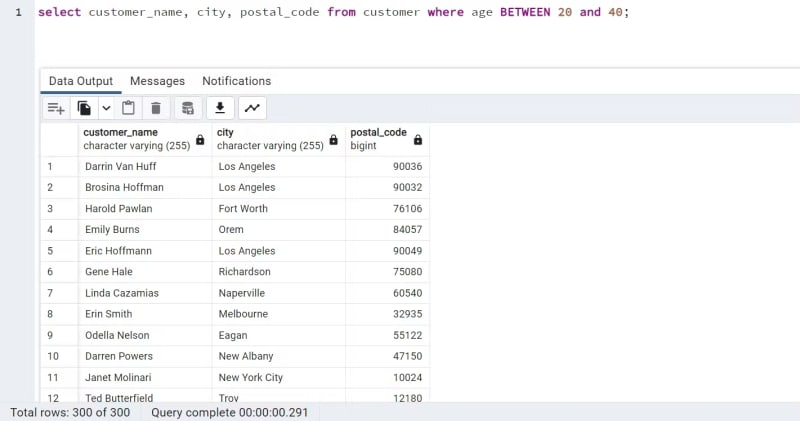Image resolution: width=800 pixels, height=421 pixels.
Task: Open the copy options dropdown arrow
Action: point(106,108)
